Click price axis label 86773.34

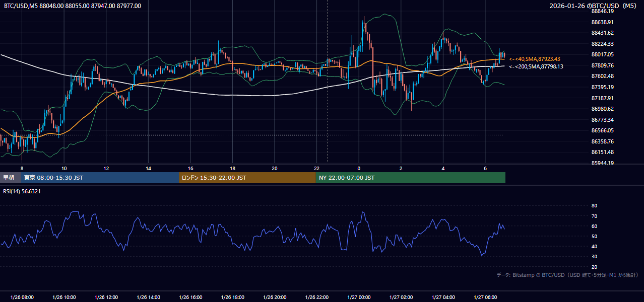pyautogui.click(x=603, y=120)
